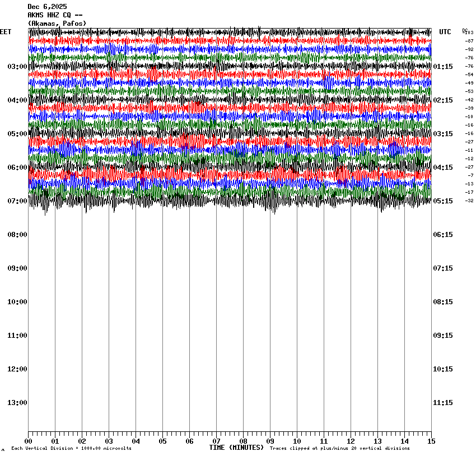Viewport: 476px width, 456px height.
Task: Select the 03:00 EET time label
Action: point(17,67)
